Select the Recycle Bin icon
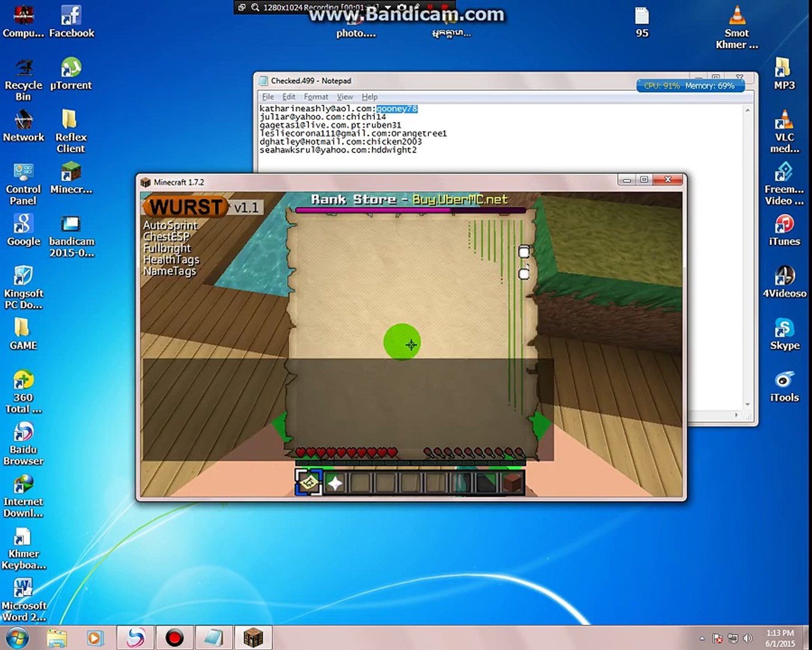This screenshot has height=650, width=812. [23, 79]
